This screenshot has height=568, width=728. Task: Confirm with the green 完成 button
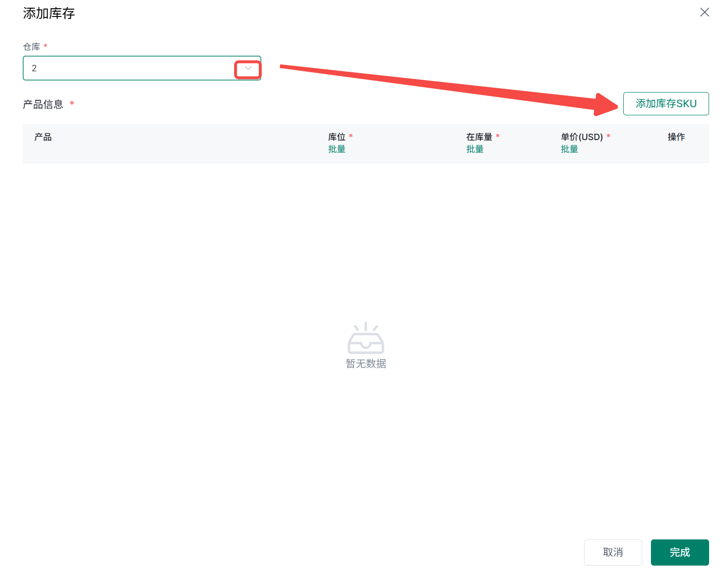click(680, 552)
